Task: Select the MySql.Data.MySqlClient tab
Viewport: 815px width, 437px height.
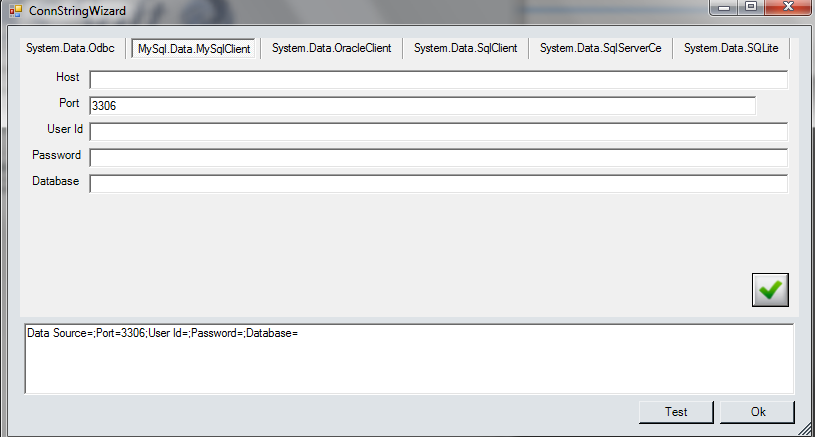Action: click(194, 49)
